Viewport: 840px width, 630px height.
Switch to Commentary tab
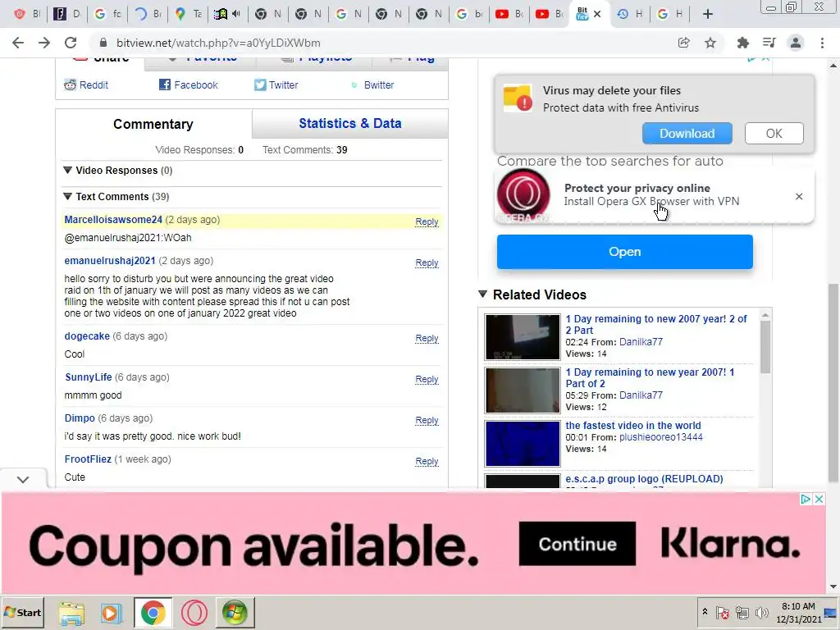coord(153,125)
